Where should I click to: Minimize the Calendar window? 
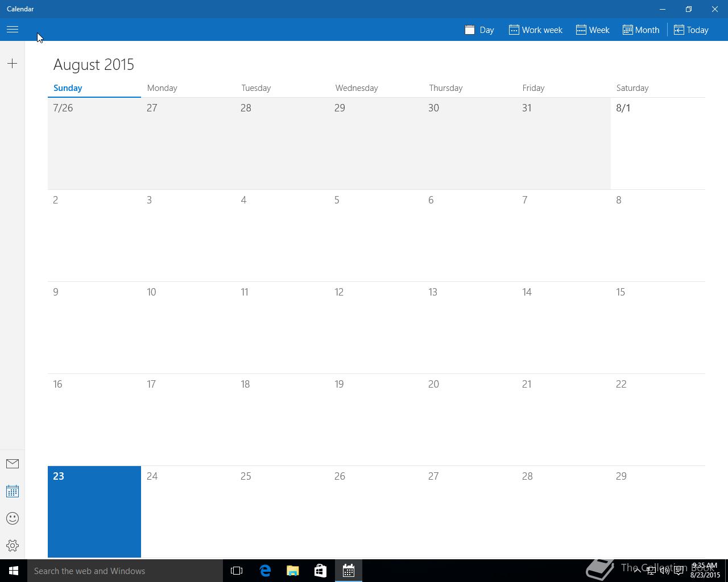pos(663,9)
